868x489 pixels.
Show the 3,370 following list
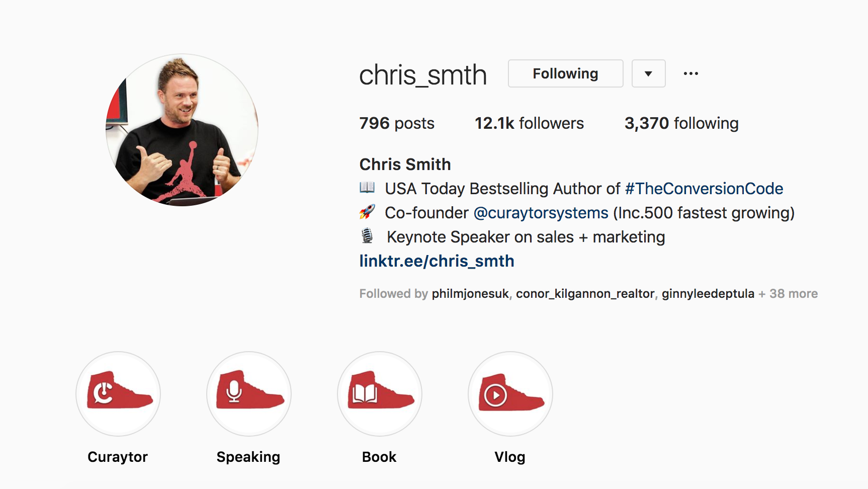coord(681,123)
